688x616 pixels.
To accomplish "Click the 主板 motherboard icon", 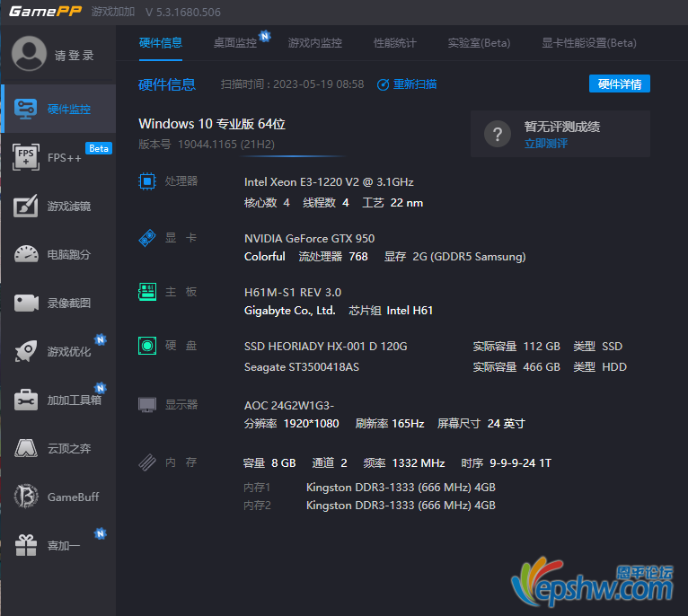I will (x=147, y=292).
